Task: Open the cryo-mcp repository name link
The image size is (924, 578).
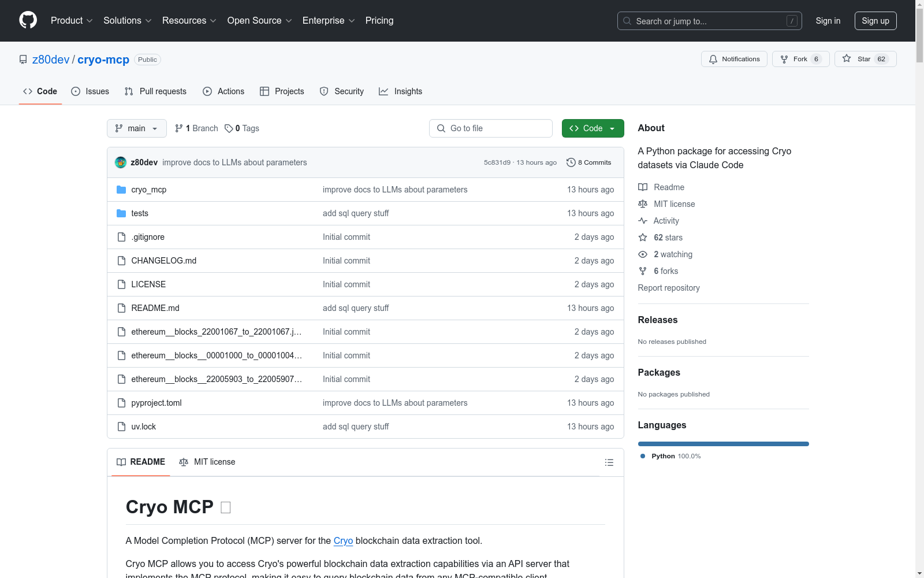Action: pyautogui.click(x=103, y=60)
